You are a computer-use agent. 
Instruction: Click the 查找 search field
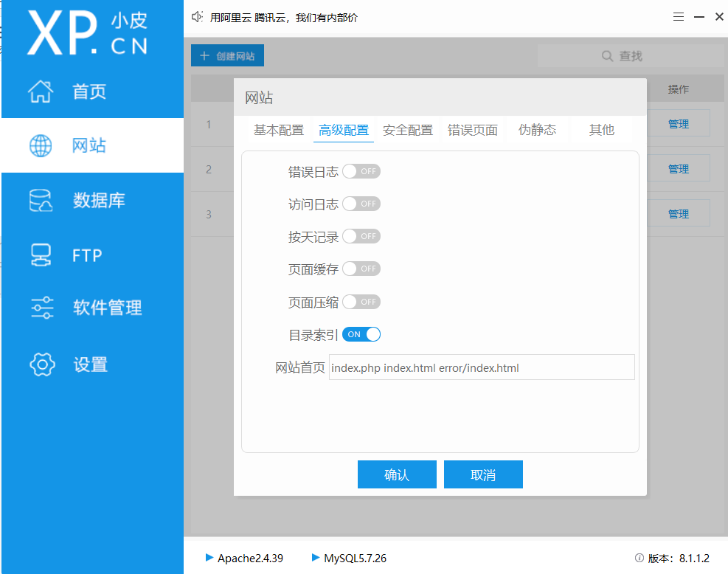tap(631, 56)
